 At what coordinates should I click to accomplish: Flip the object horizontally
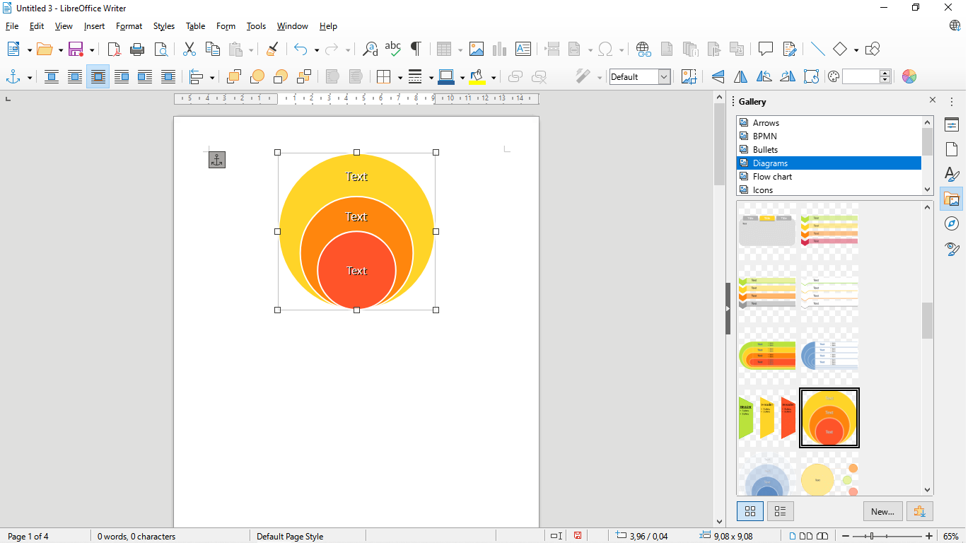point(741,76)
